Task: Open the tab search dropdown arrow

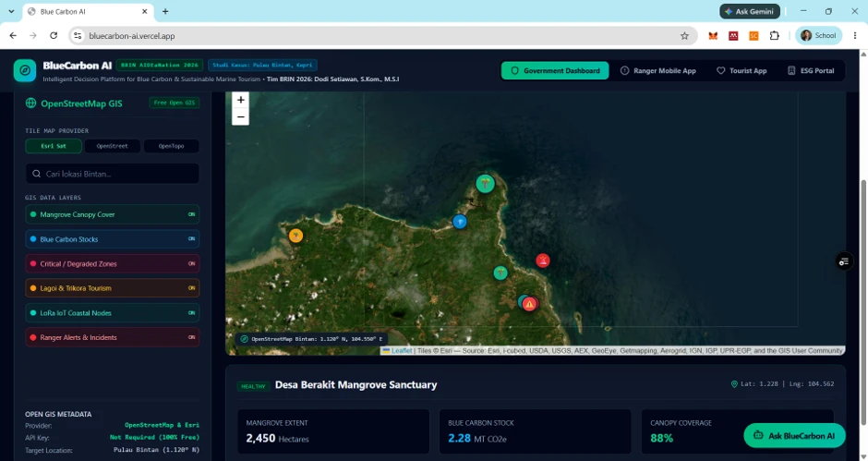Action: 11,11
